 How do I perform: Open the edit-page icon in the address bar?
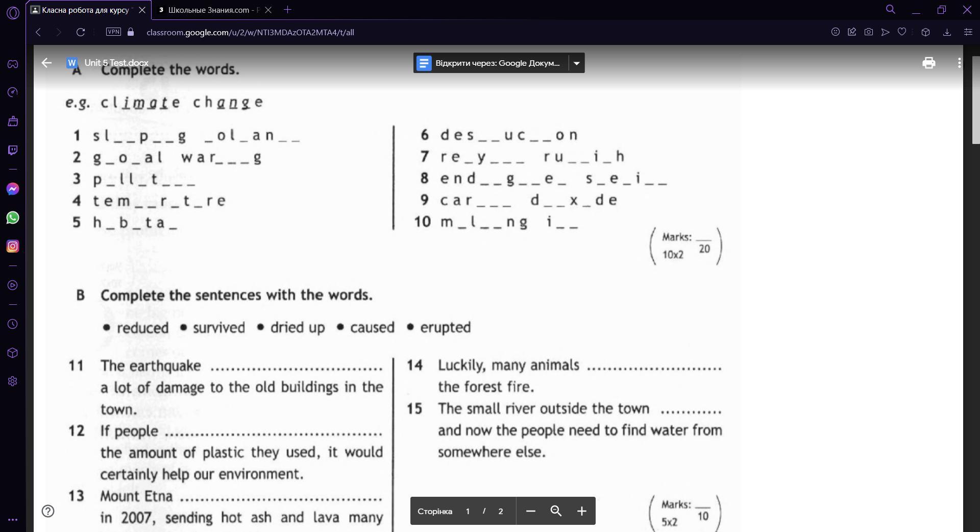pyautogui.click(x=852, y=32)
